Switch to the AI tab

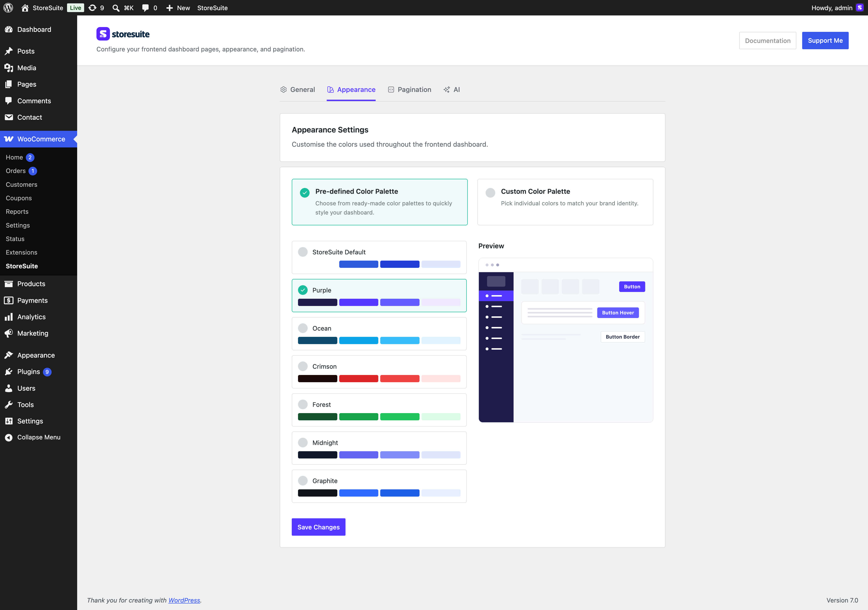pos(452,90)
